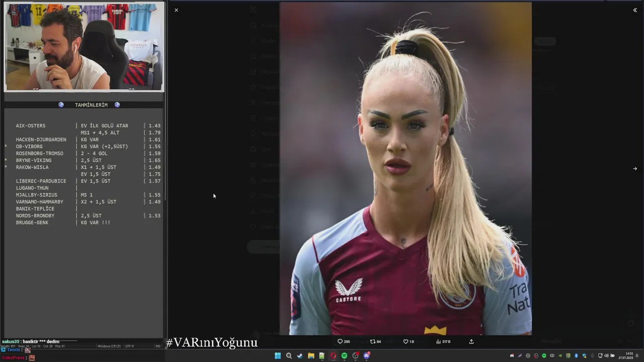Select the ROSENBORG-TROMSO match text
The height and width of the screenshot is (362, 644).
point(39,153)
